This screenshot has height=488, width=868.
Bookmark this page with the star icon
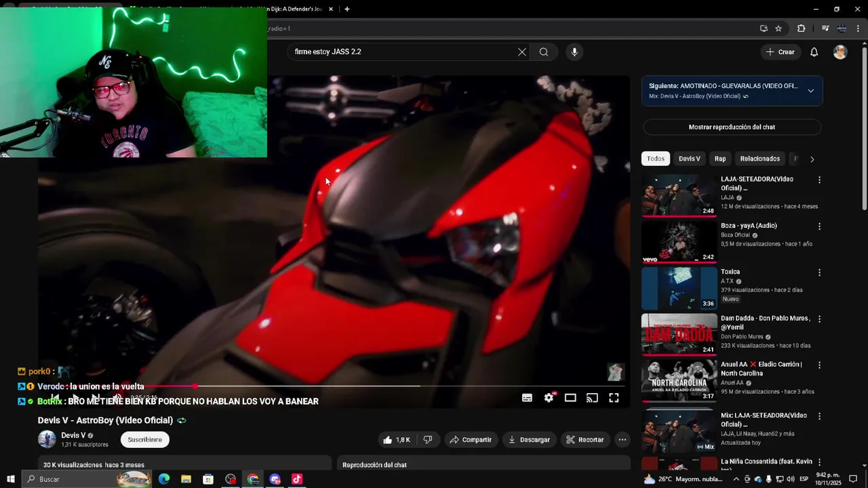(x=778, y=28)
